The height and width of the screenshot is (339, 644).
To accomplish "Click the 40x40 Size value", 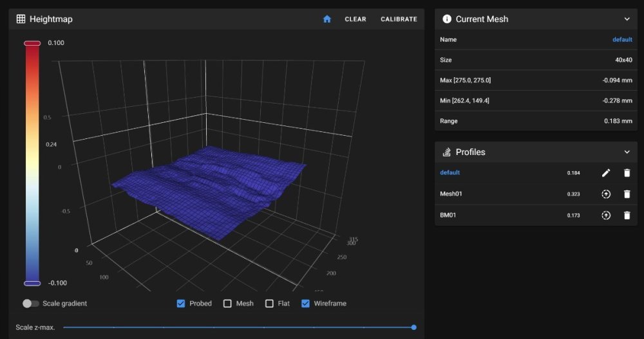I will 623,60.
